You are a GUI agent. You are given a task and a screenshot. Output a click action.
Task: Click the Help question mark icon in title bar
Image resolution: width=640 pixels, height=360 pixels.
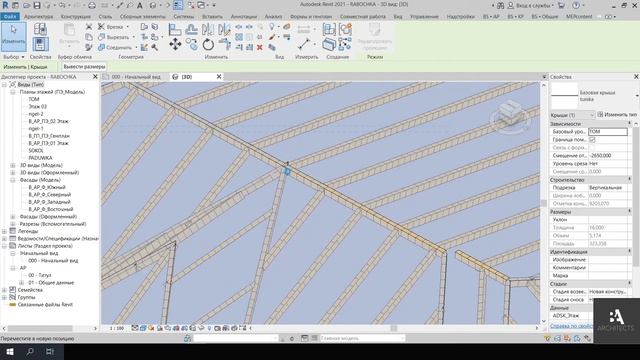click(576, 5)
